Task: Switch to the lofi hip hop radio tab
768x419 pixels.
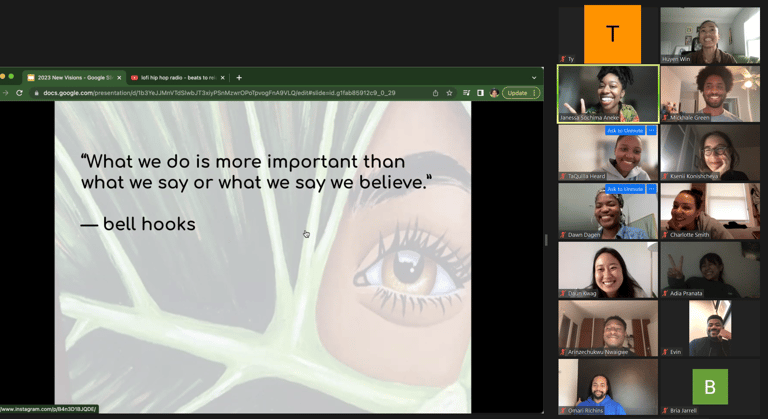Action: tap(178, 77)
